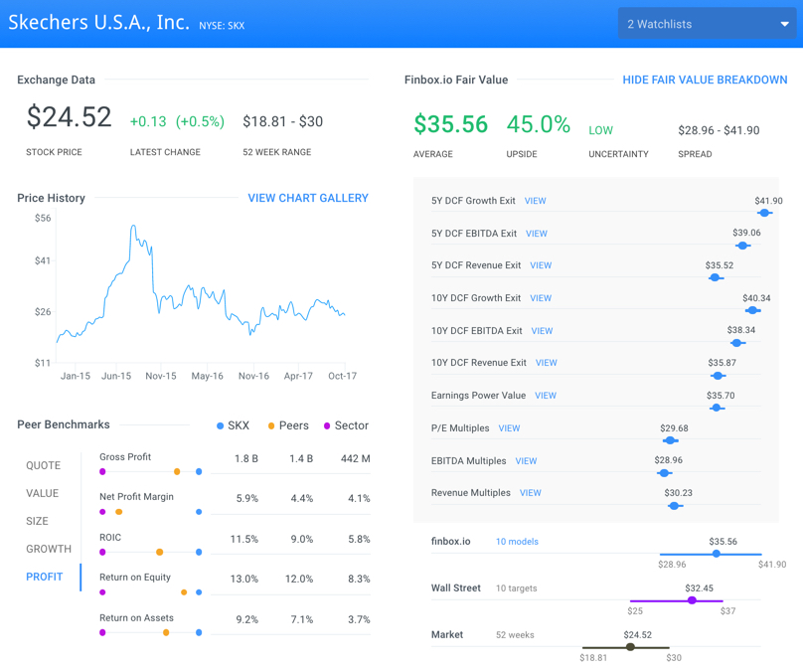Click the Peers dot on Return on Assets row
Screen dimensions: 803x672
(166, 632)
